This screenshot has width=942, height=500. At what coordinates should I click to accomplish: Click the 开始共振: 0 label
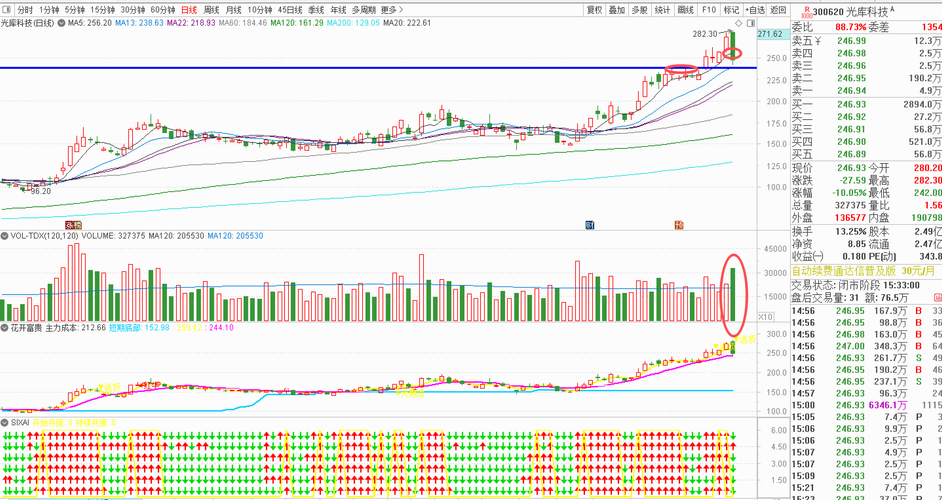tap(52, 422)
